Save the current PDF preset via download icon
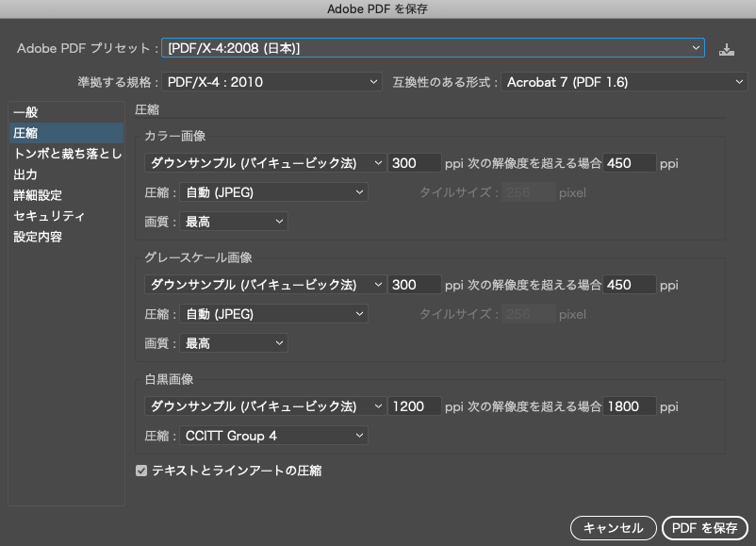Screen dimensions: 756x546 coord(727,49)
